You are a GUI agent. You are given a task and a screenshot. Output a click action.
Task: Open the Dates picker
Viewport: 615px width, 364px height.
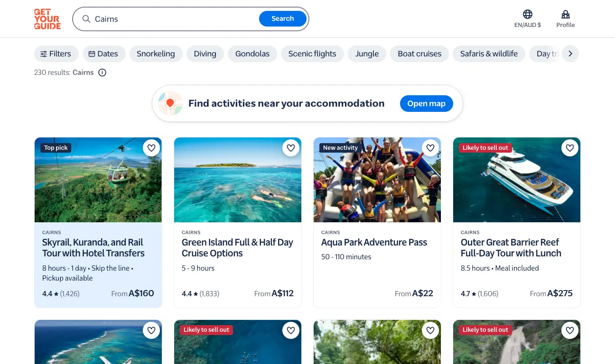coord(104,54)
